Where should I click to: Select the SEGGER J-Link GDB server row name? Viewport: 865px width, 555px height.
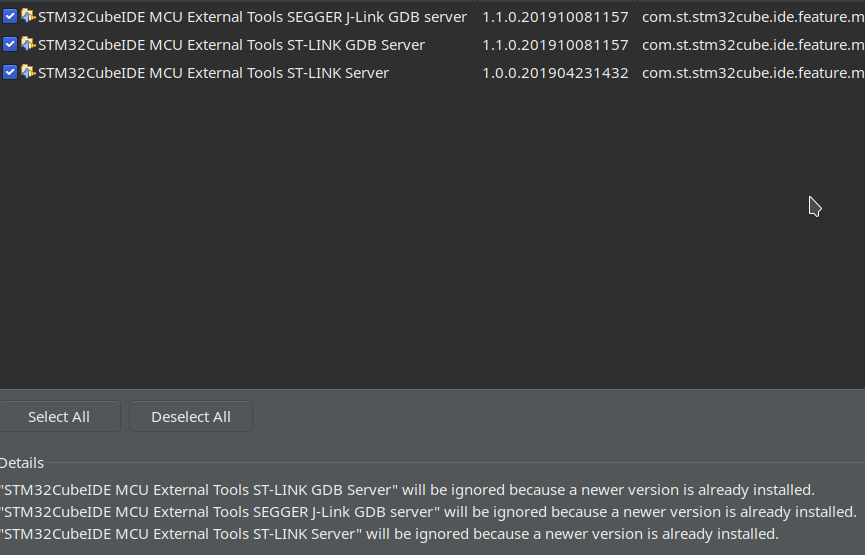click(x=252, y=17)
